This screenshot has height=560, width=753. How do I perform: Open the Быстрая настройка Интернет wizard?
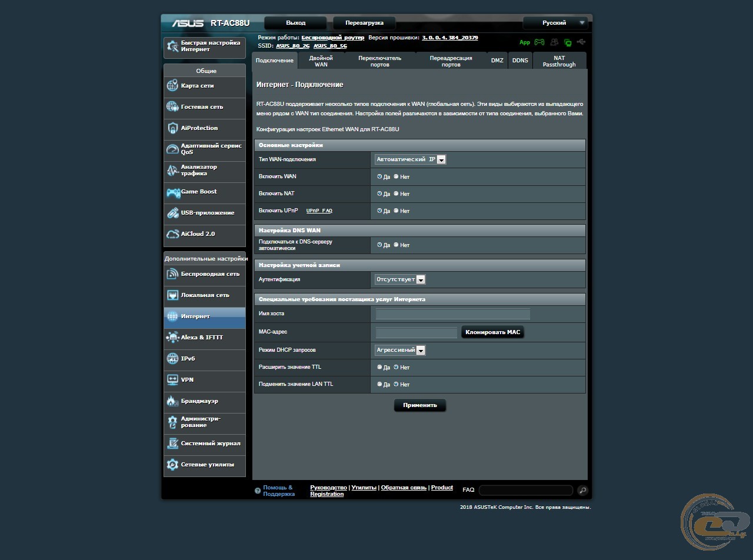(x=205, y=47)
